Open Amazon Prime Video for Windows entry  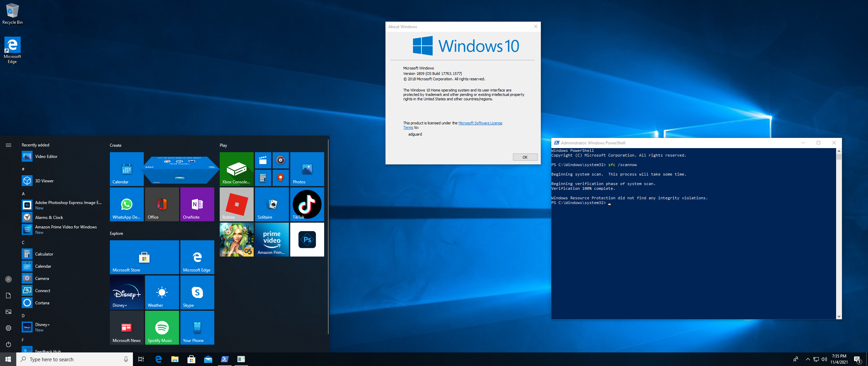62,229
